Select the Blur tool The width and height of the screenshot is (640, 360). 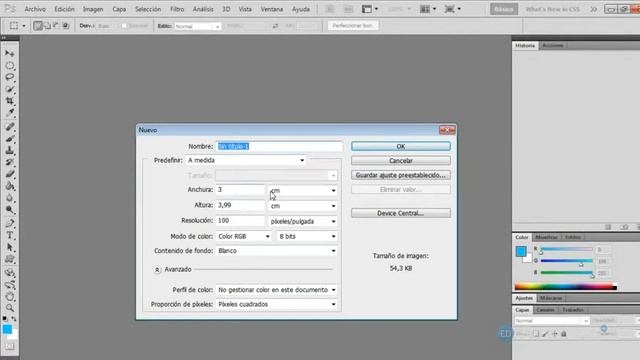coord(10,198)
